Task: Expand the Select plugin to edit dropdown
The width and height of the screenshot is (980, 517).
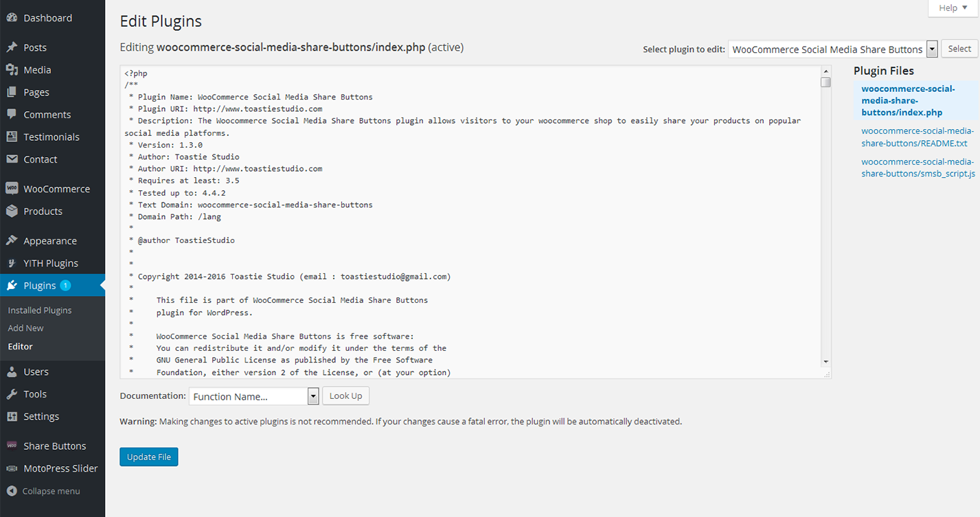Action: (x=932, y=49)
